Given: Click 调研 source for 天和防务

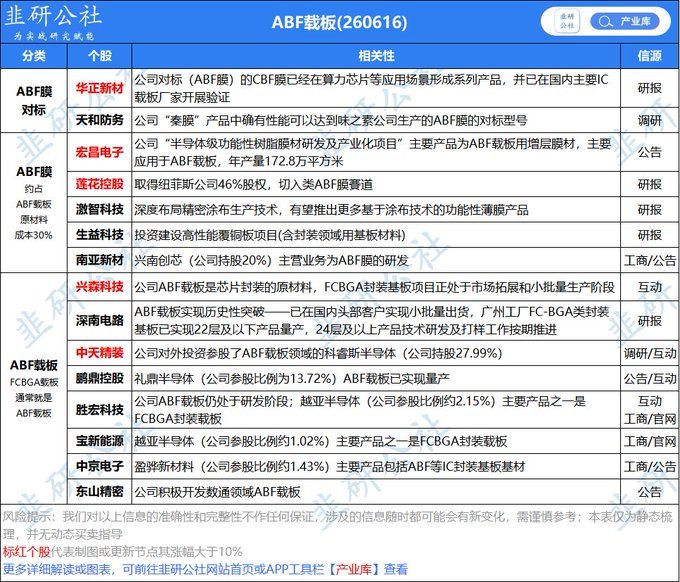Looking at the screenshot, I should point(650,120).
